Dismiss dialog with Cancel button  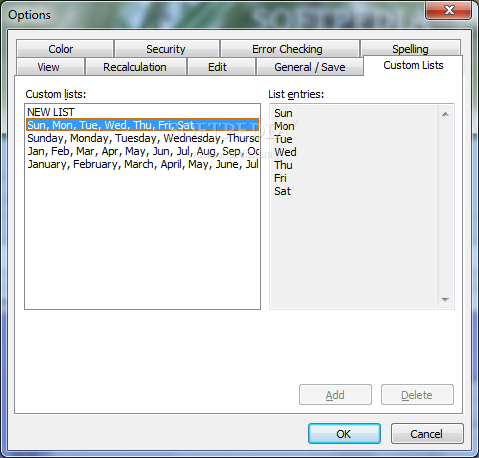click(x=427, y=434)
